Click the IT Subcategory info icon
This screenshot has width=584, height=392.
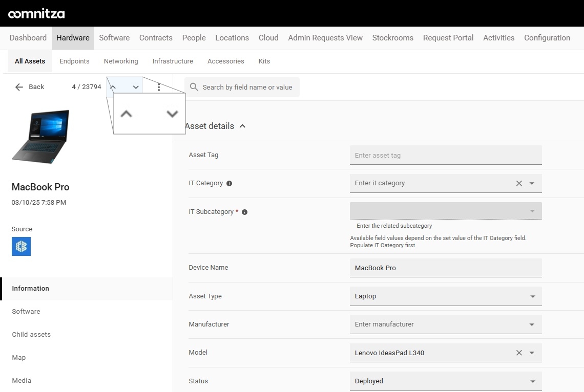(x=245, y=212)
